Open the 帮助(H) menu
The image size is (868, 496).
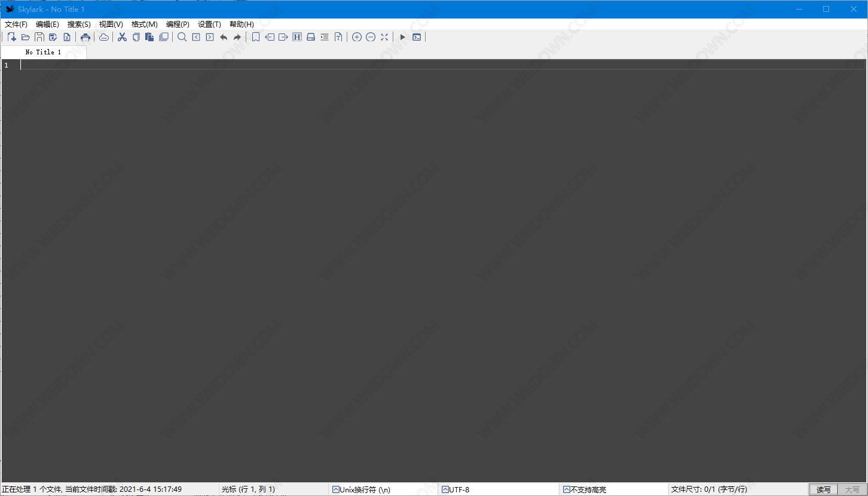242,25
